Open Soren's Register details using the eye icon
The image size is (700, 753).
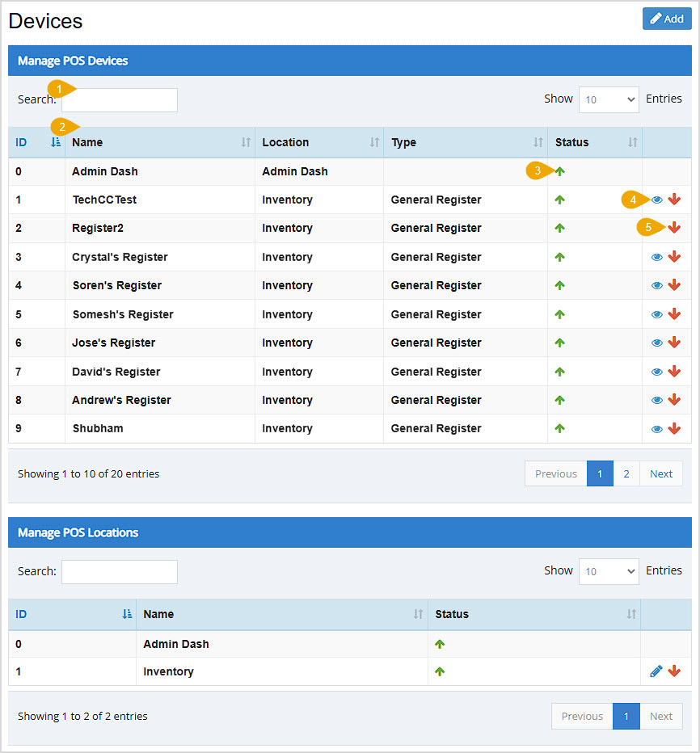[657, 285]
